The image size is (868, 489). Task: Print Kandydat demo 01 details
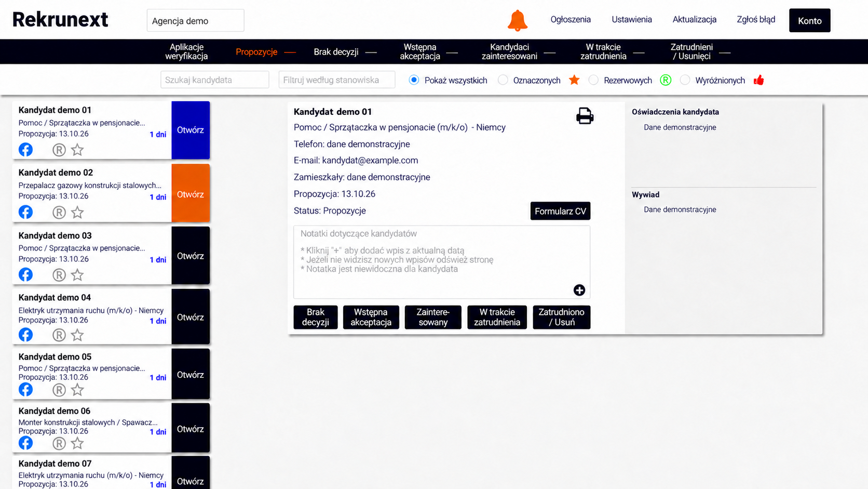pos(585,115)
